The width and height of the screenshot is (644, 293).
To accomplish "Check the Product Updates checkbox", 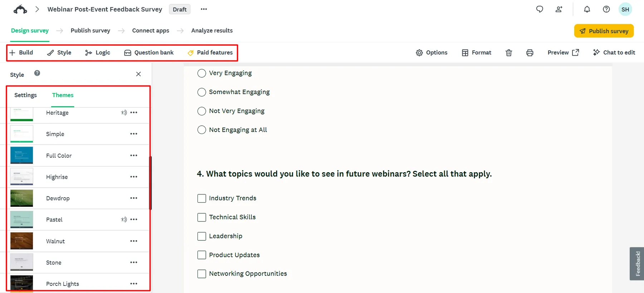I will pyautogui.click(x=202, y=255).
